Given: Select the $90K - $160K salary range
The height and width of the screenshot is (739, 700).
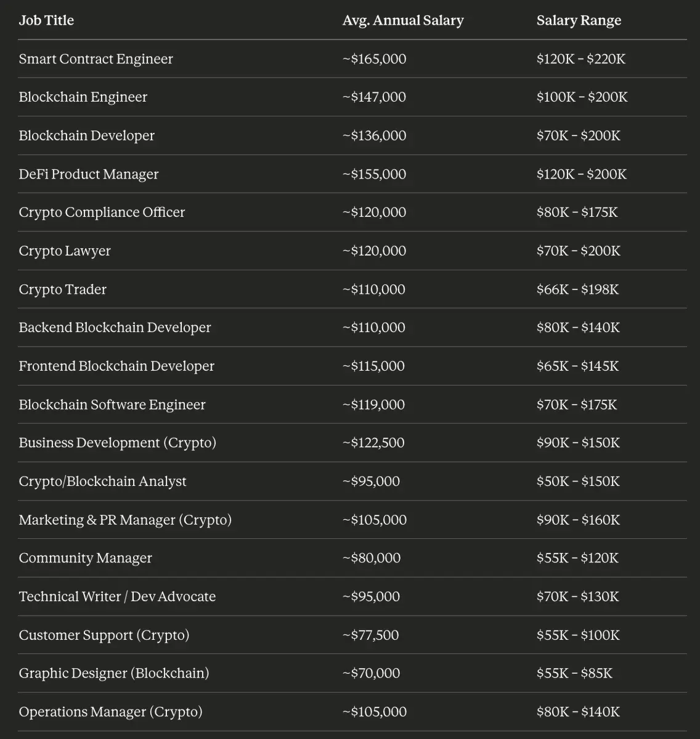Looking at the screenshot, I should click(x=578, y=520).
